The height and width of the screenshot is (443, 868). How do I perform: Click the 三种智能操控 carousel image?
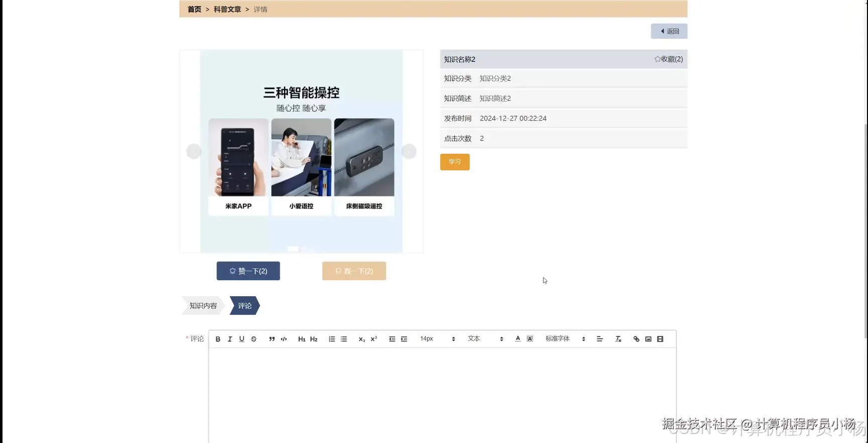(x=301, y=151)
